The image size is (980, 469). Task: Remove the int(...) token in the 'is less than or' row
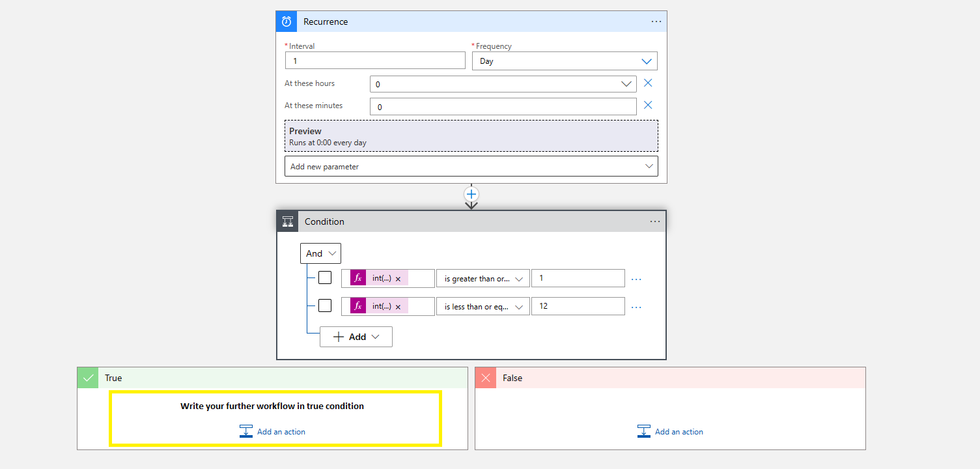[398, 307]
